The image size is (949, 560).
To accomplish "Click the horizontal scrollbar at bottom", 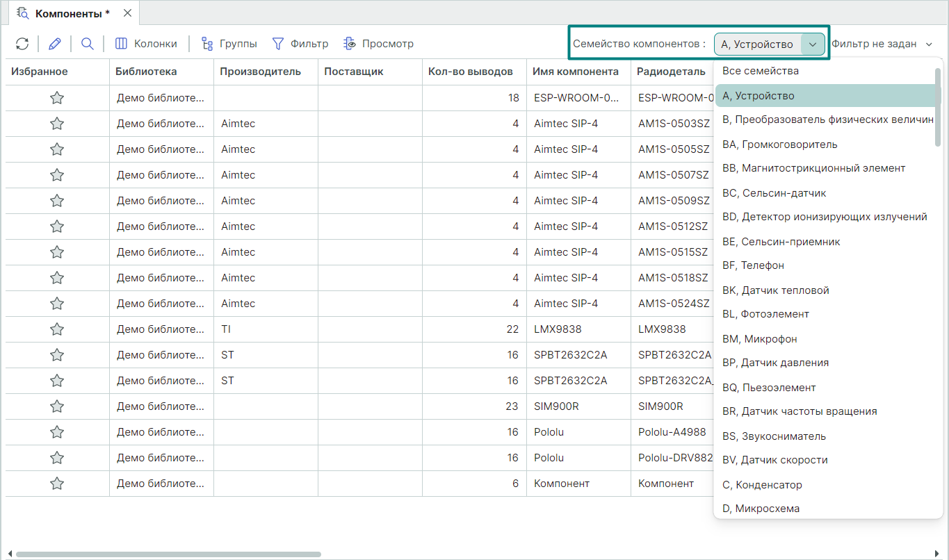I will (x=168, y=554).
